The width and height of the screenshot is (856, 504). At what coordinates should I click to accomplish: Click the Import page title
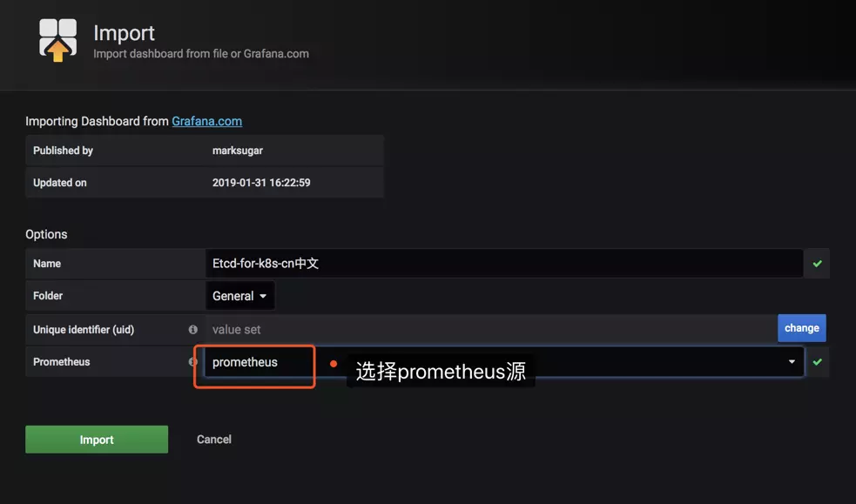[124, 33]
